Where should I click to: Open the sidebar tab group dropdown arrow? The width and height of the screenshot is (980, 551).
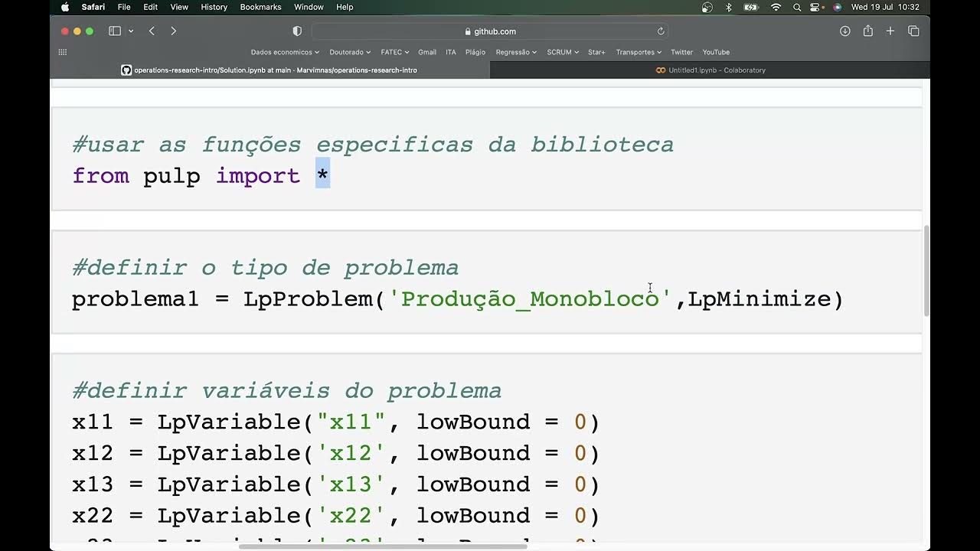131,31
